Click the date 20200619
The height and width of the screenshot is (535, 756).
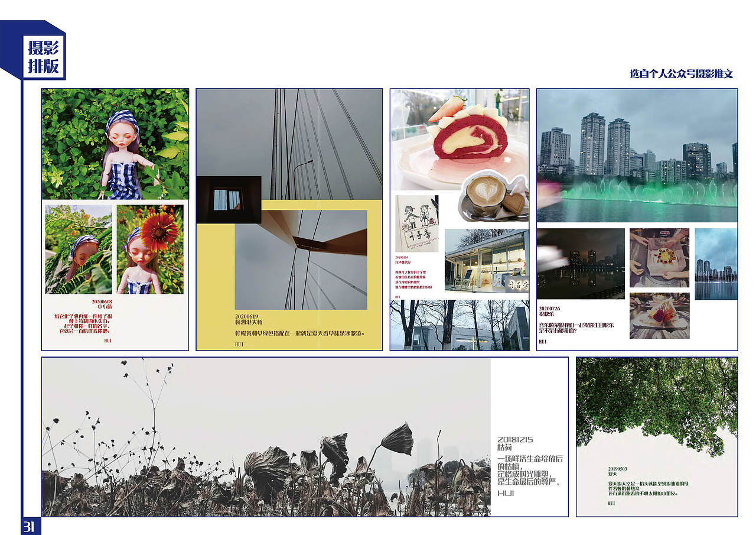[x=246, y=317]
